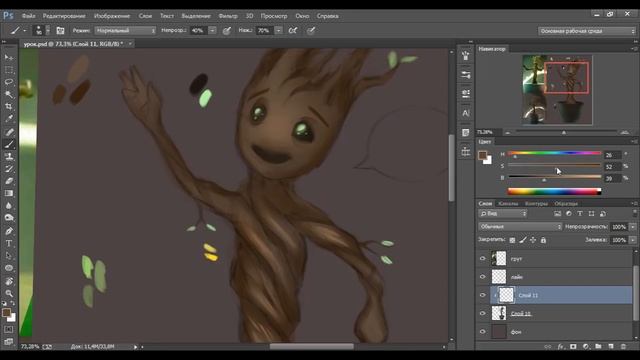The width and height of the screenshot is (640, 360).
Task: Select the Healing Brush tool
Action: [x=9, y=132]
